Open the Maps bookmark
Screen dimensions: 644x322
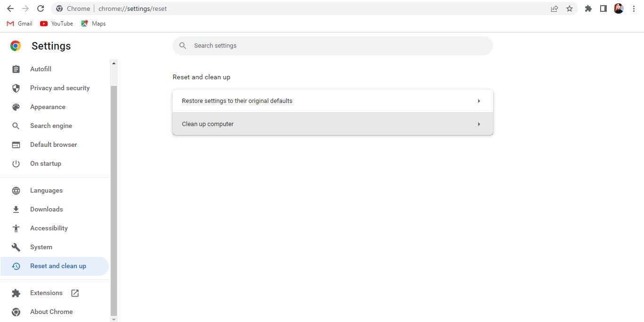(x=93, y=24)
